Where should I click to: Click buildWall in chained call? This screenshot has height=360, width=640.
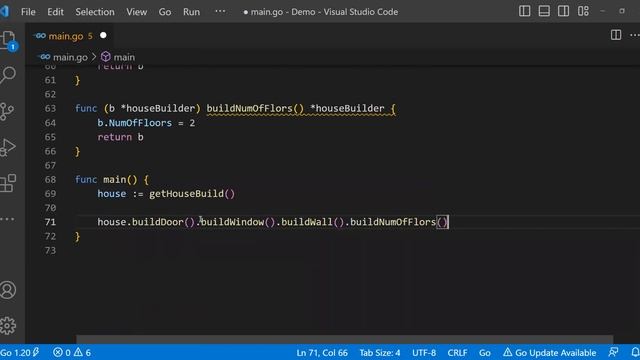(x=307, y=222)
